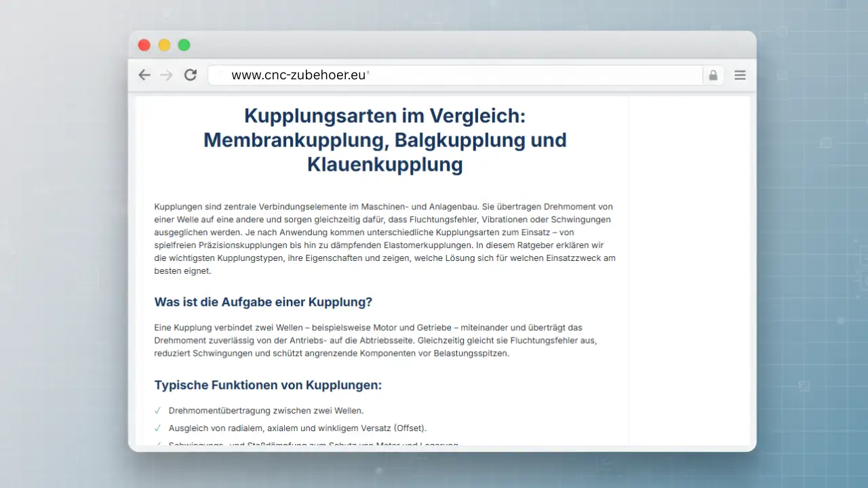This screenshot has width=868, height=488.
Task: Minimize the window with the yellow button
Action: pos(164,45)
